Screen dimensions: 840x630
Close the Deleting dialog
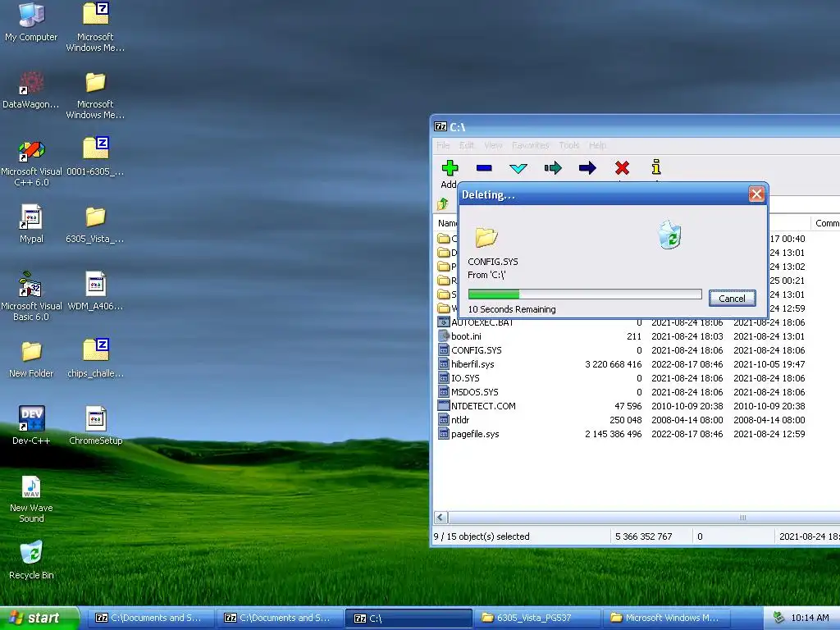point(756,194)
